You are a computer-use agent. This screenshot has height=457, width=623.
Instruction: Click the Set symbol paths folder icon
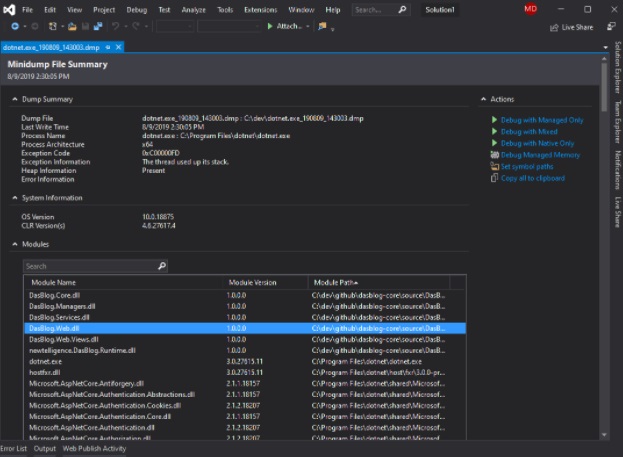pos(494,166)
